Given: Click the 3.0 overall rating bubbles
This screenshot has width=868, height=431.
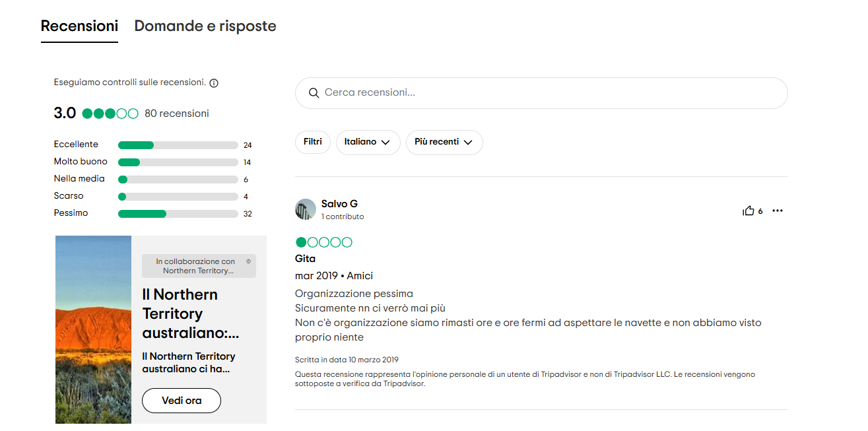Looking at the screenshot, I should click(110, 114).
